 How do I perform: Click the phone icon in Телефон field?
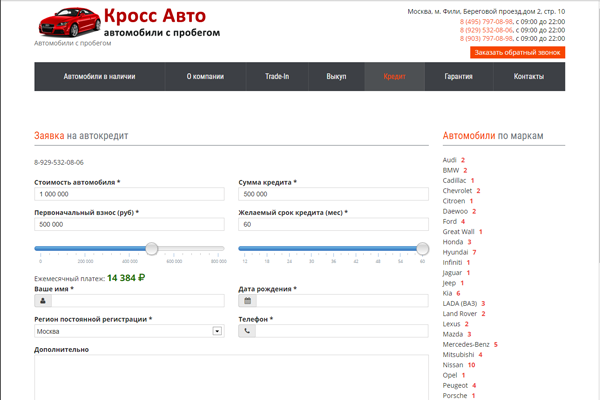point(247,330)
